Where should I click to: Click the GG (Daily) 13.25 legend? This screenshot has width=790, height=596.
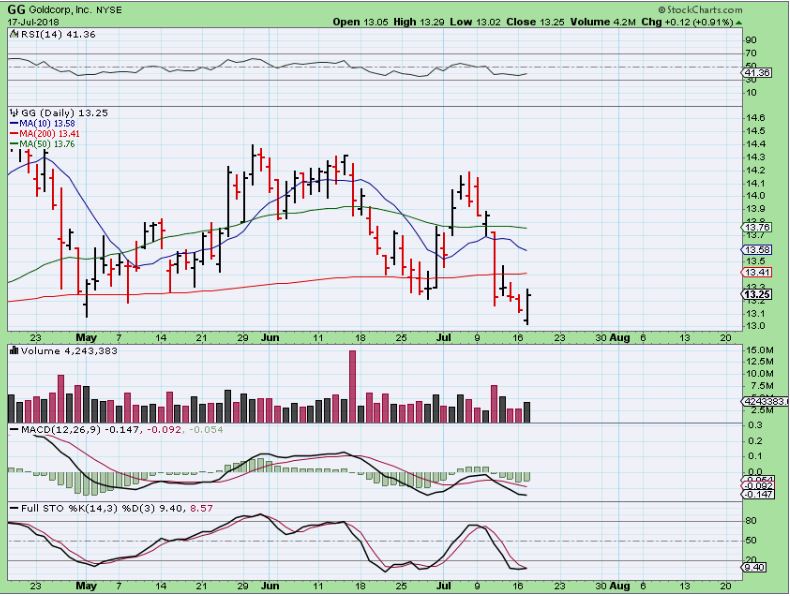tap(64, 113)
